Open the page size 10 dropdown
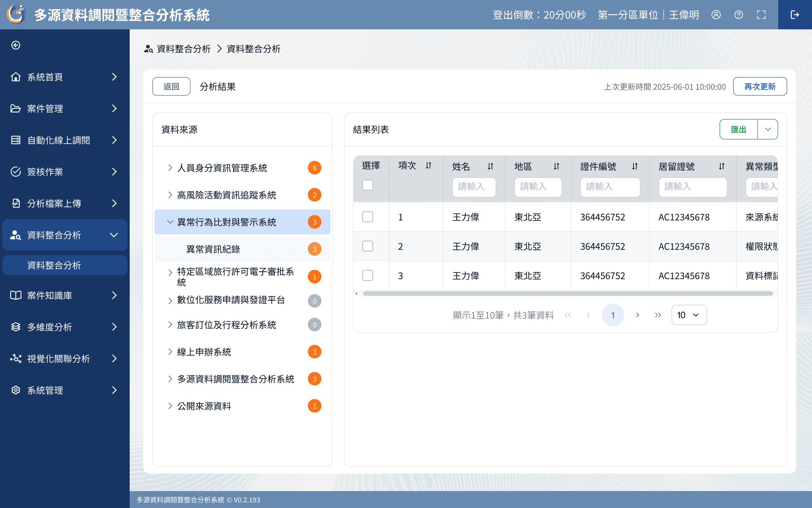 [689, 315]
